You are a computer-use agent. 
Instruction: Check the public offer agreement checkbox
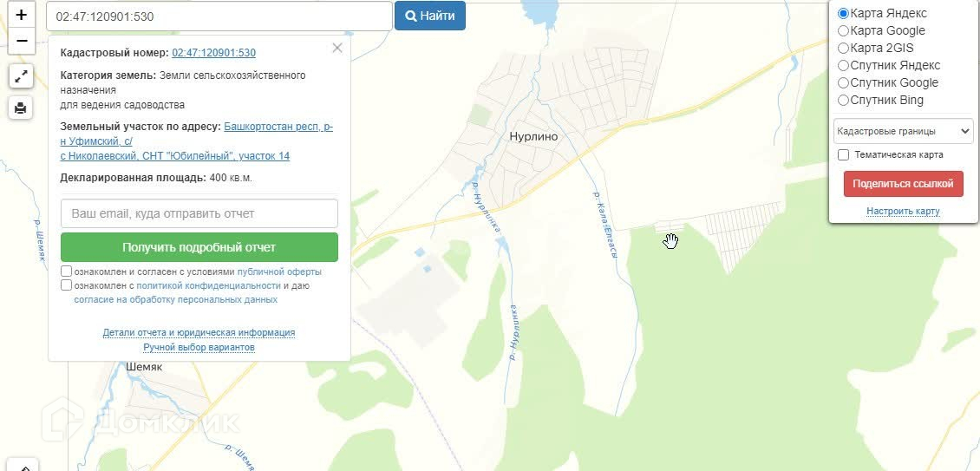(66, 271)
